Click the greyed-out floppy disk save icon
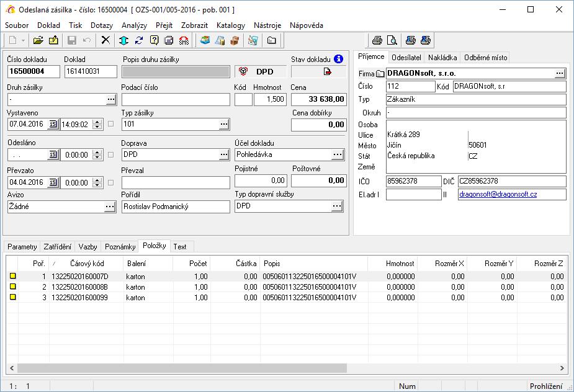The width and height of the screenshot is (574, 392). pyautogui.click(x=72, y=40)
